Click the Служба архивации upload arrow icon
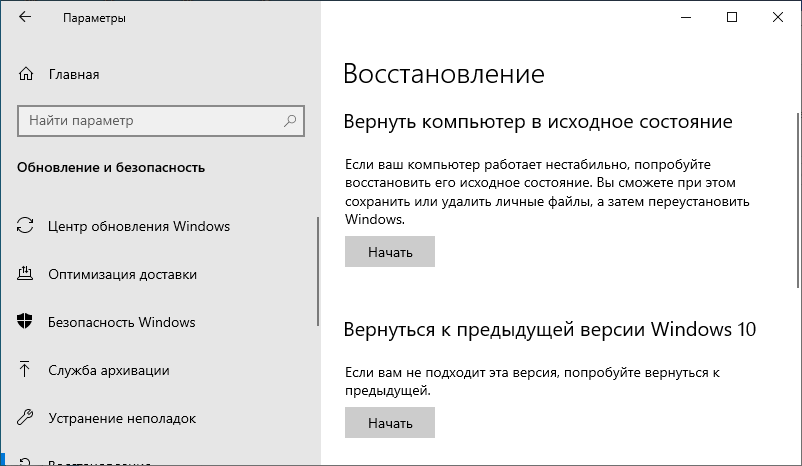The width and height of the screenshot is (802, 466). [26, 370]
